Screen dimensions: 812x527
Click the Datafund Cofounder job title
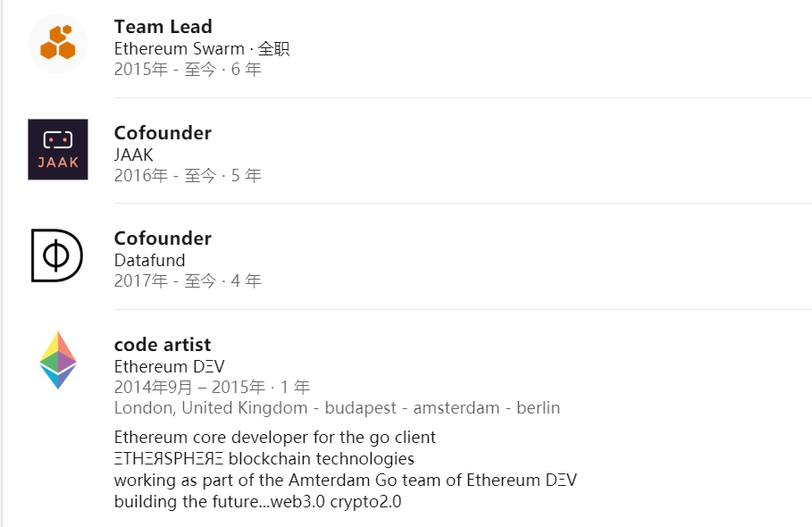[163, 238]
